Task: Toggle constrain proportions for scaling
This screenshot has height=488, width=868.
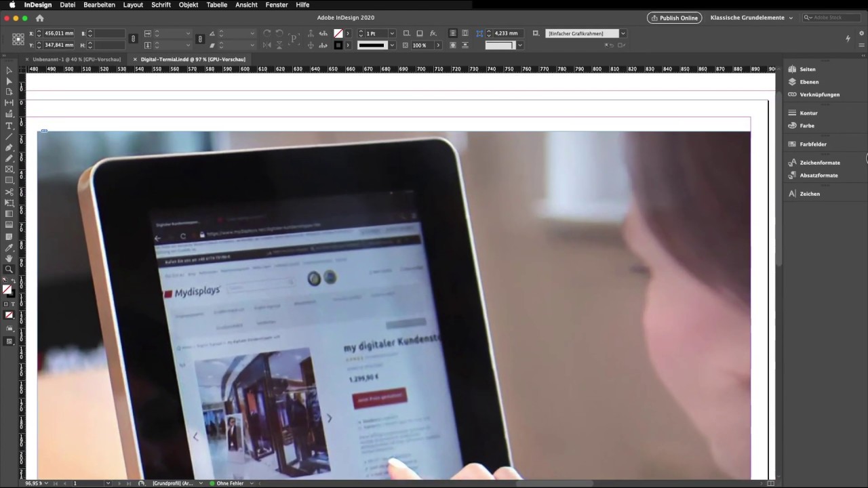Action: click(x=200, y=39)
